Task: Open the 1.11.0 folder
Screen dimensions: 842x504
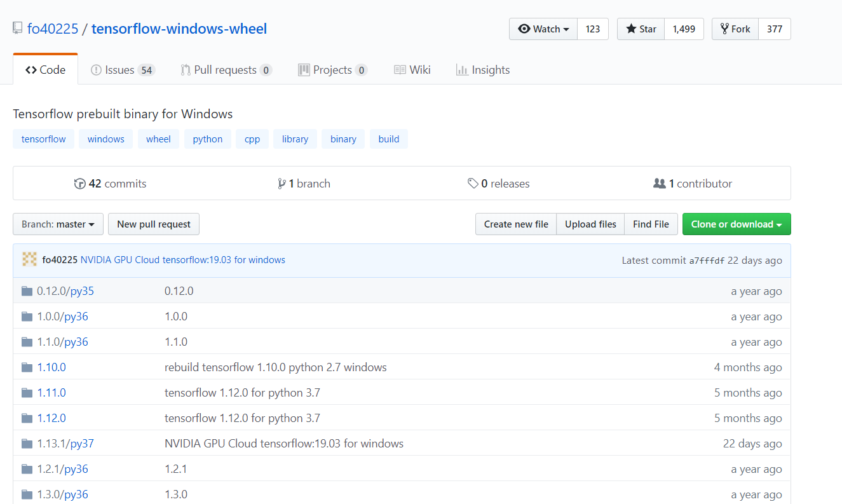Action: [x=51, y=393]
